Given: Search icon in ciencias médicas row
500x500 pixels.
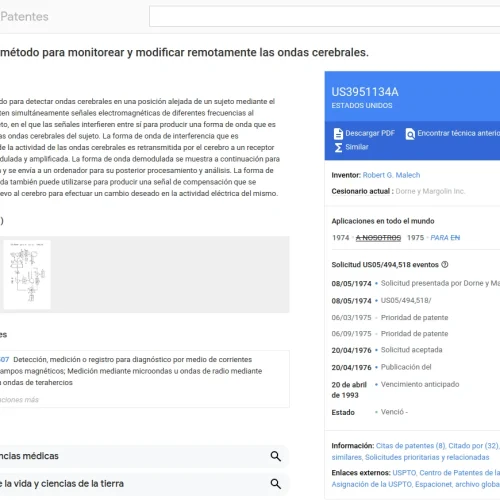Looking at the screenshot, I should click(276, 456).
